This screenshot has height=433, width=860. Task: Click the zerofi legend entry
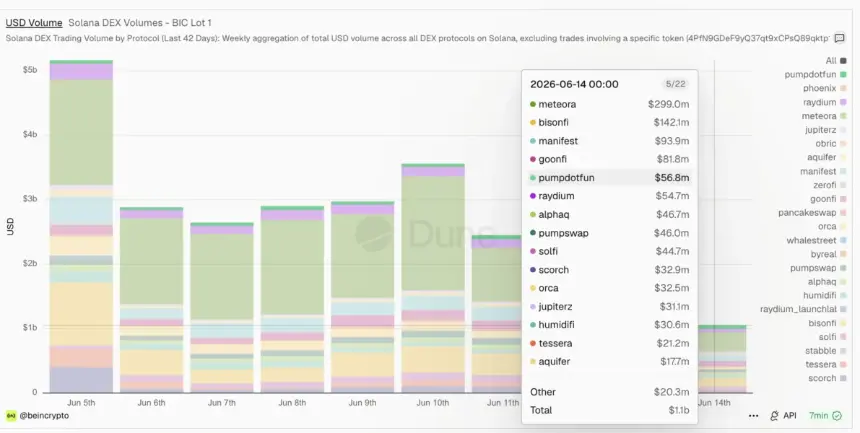point(829,185)
